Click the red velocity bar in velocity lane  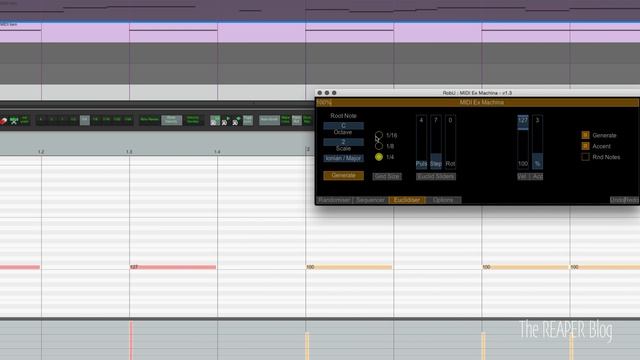tap(131, 340)
